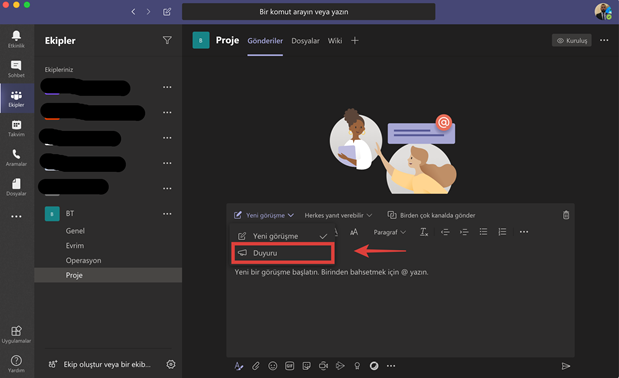Insert a GIF using the GIF icon
The height and width of the screenshot is (378, 619).
pos(289,366)
